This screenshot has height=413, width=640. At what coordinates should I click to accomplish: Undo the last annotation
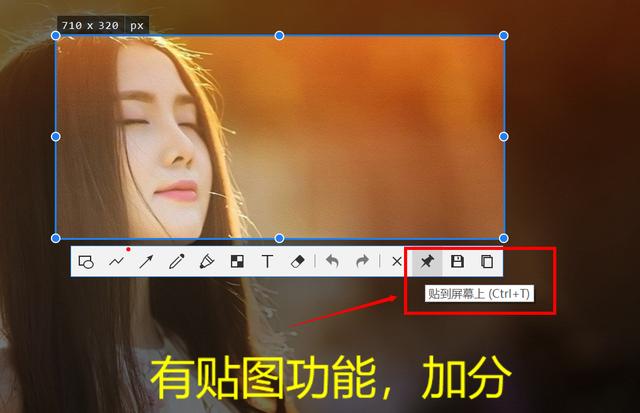(x=332, y=262)
